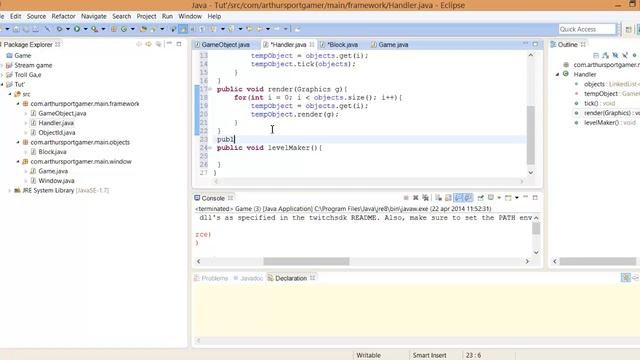
Task: Click Collapse All in Package Explorer toolbar
Action: [139, 44]
